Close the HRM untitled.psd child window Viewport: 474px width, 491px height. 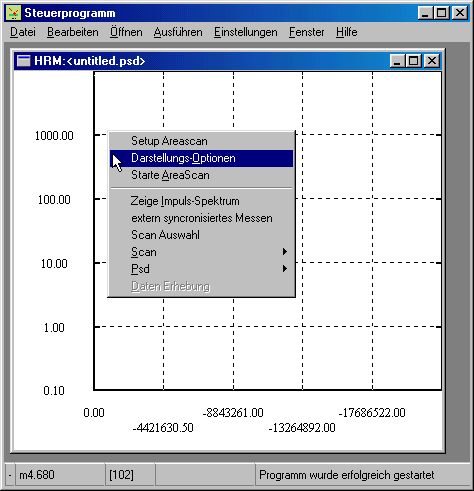432,61
